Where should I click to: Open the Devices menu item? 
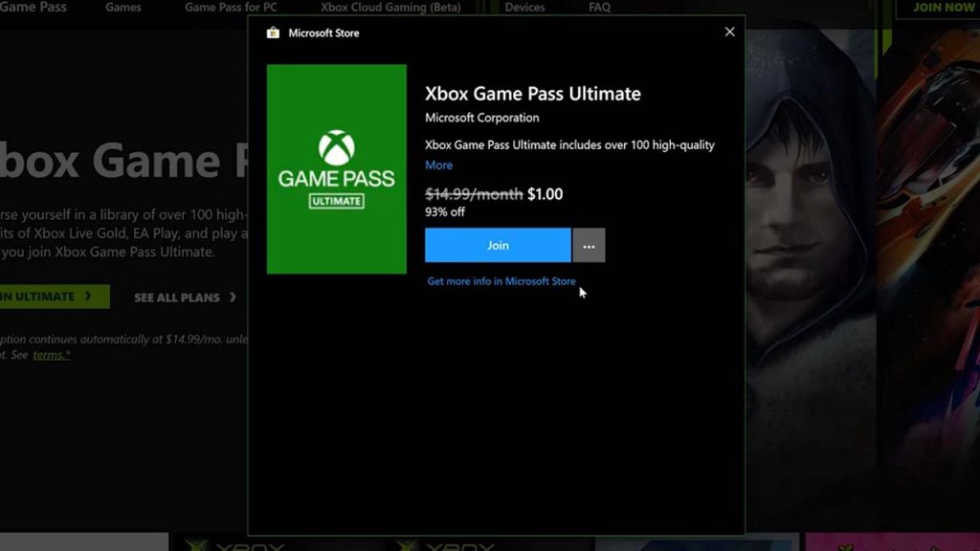(524, 8)
